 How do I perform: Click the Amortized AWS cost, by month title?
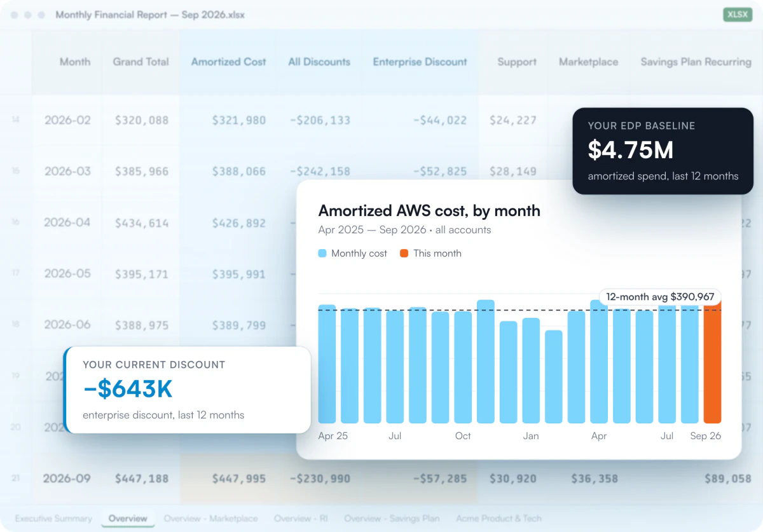pyautogui.click(x=429, y=210)
